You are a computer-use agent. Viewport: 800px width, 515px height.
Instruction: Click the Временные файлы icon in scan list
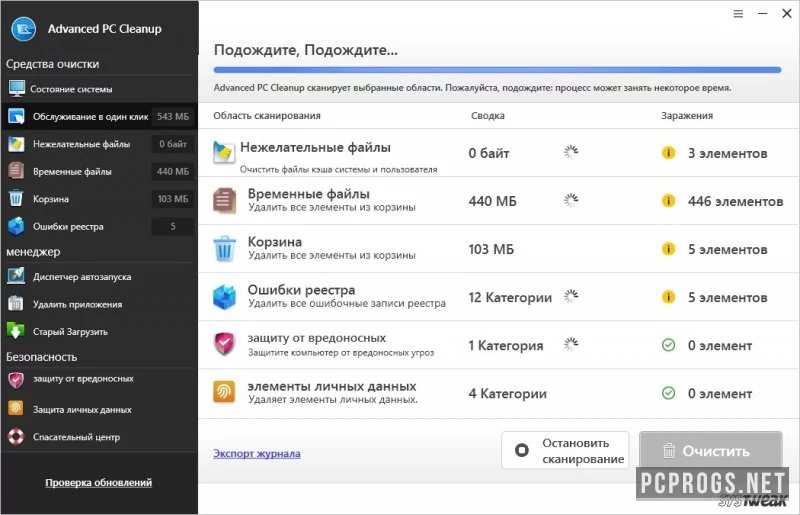point(224,201)
